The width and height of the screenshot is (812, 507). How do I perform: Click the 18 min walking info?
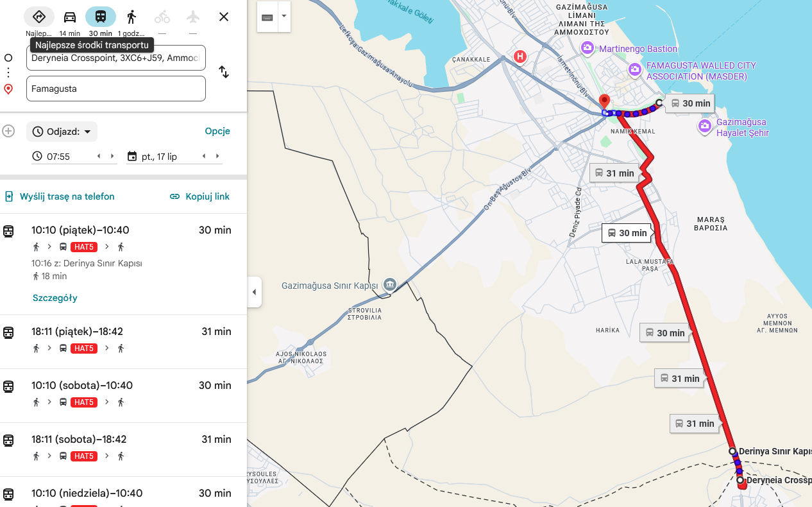(x=49, y=276)
